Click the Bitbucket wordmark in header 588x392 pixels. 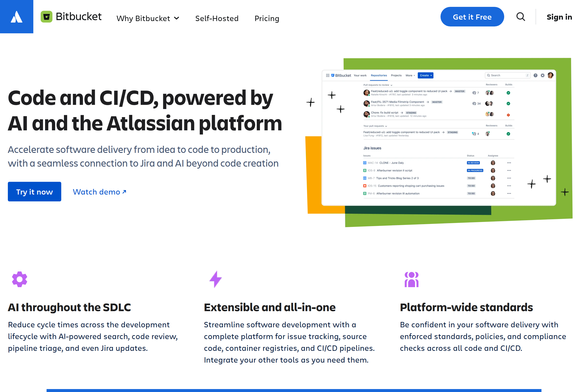(78, 16)
